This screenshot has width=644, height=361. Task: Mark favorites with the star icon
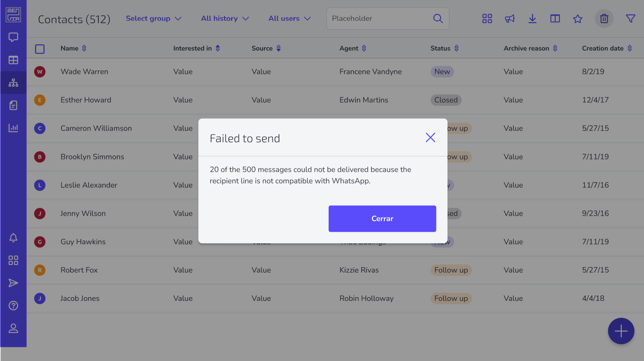[x=578, y=18]
